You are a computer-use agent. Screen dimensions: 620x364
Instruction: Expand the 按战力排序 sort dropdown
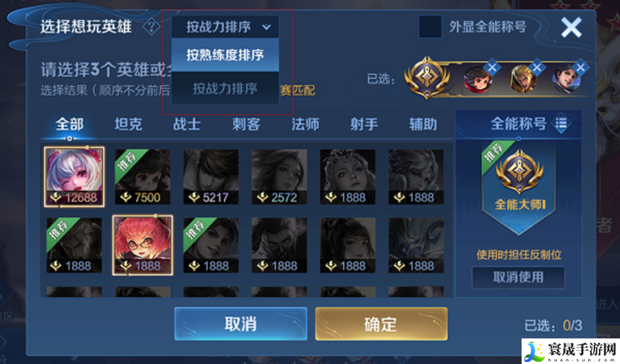pyautogui.click(x=225, y=27)
